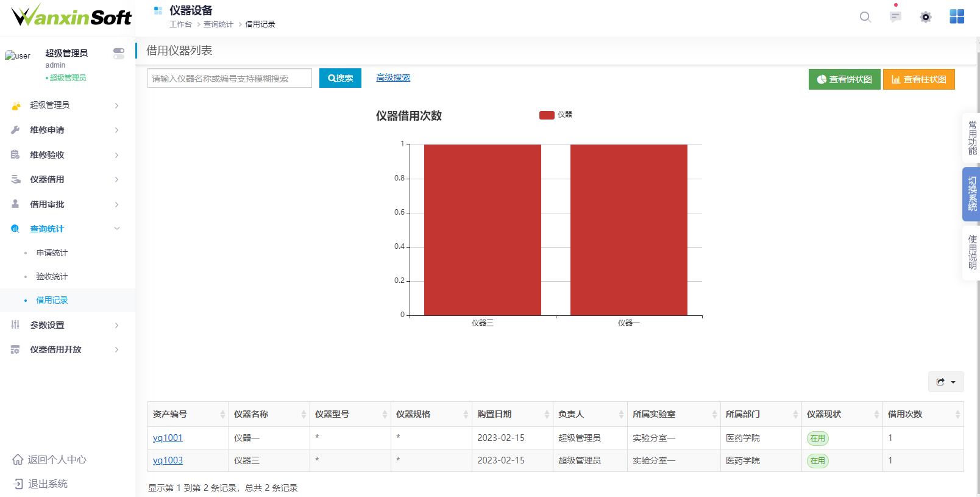Toggle the 仪器 legend series in chart
Image resolution: width=980 pixels, height=497 pixels.
pos(555,115)
